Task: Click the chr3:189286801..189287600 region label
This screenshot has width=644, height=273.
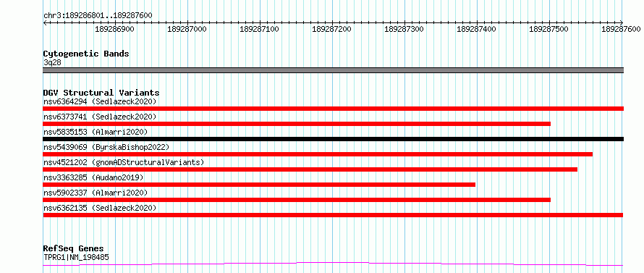Action: [x=98, y=16]
